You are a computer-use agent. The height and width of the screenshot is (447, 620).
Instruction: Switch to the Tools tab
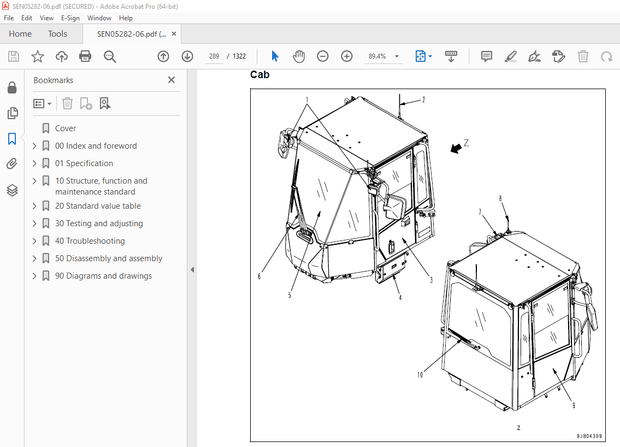coord(57,34)
